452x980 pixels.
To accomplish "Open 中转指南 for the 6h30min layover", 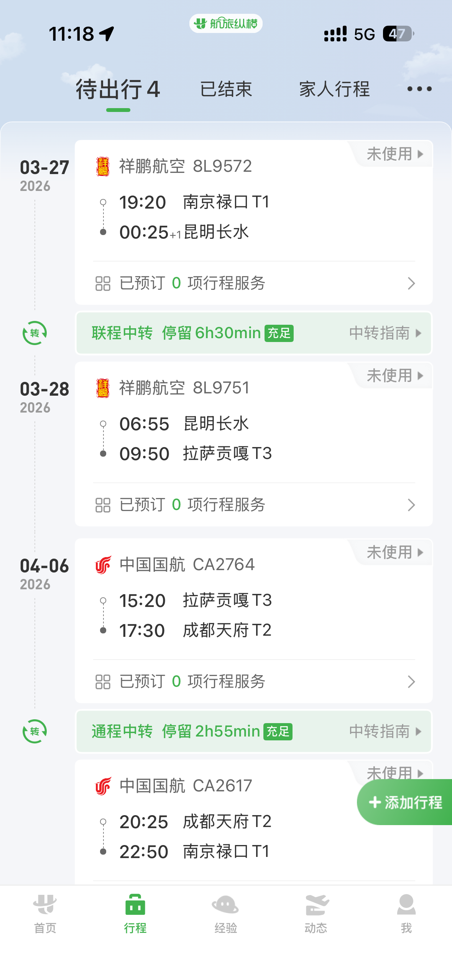I will [385, 333].
